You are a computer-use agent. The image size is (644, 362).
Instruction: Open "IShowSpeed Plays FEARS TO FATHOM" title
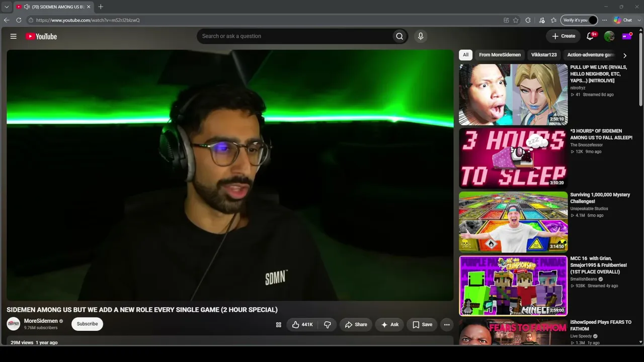[x=601, y=325]
